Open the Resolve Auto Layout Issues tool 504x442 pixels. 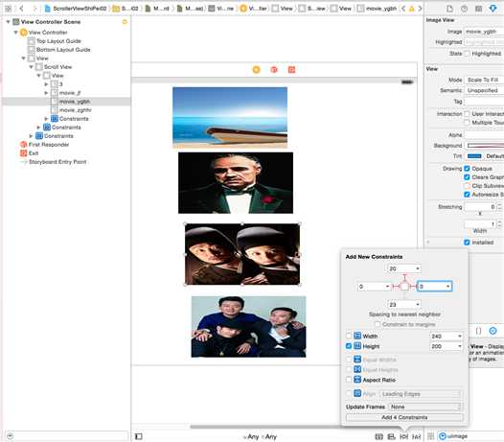pos(416,436)
